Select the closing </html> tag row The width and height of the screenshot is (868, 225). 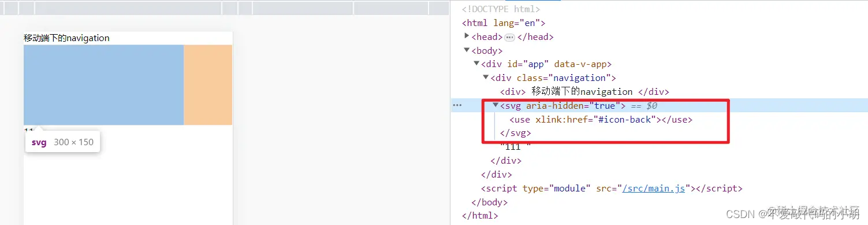click(480, 216)
